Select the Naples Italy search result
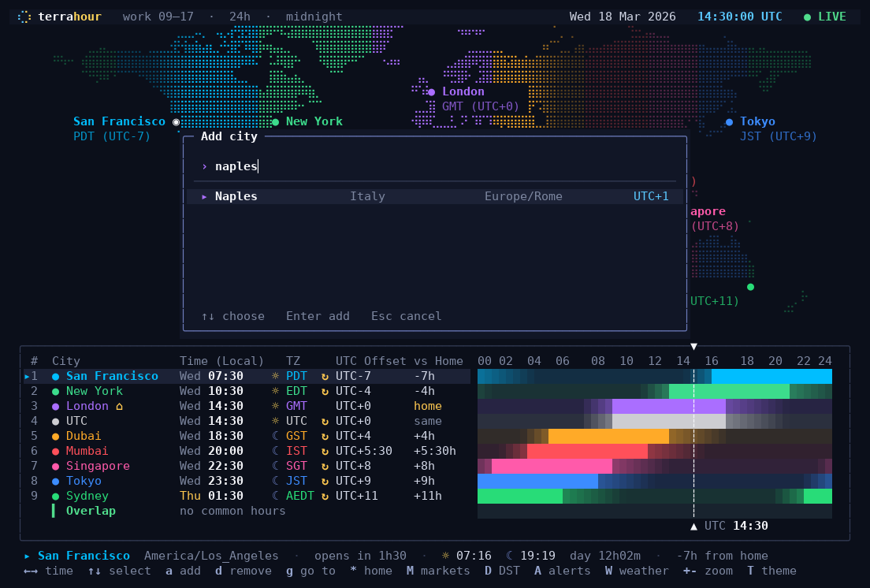This screenshot has height=588, width=870. [435, 196]
